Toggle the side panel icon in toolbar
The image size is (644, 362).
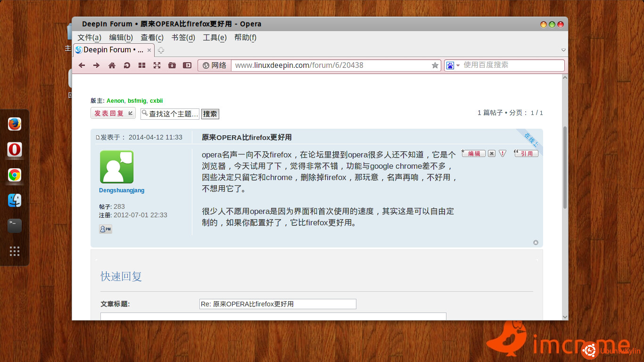pyautogui.click(x=187, y=66)
